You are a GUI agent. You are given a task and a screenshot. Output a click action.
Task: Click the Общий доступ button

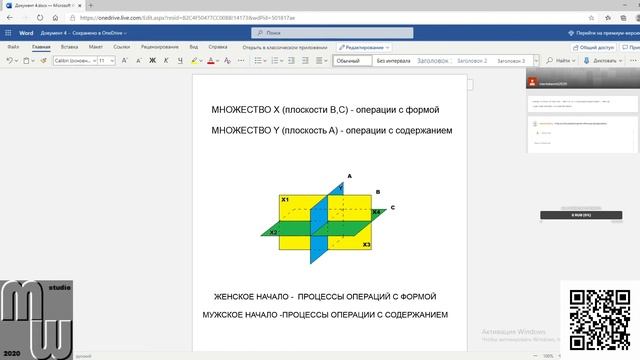(x=593, y=47)
